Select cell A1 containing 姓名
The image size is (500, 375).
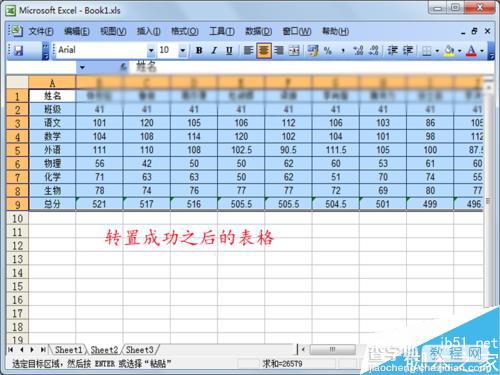tap(52, 96)
